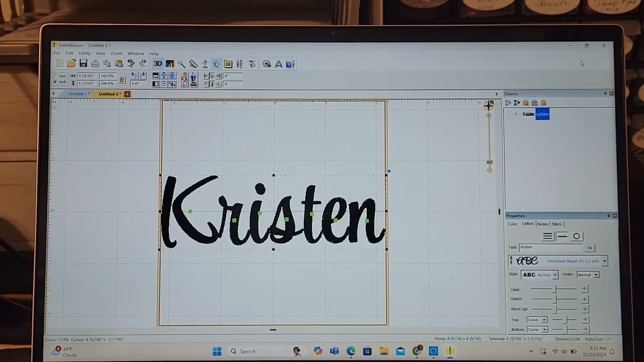The width and height of the screenshot is (644, 362).
Task: Click the Aa button next to Text field
Action: [x=590, y=247]
